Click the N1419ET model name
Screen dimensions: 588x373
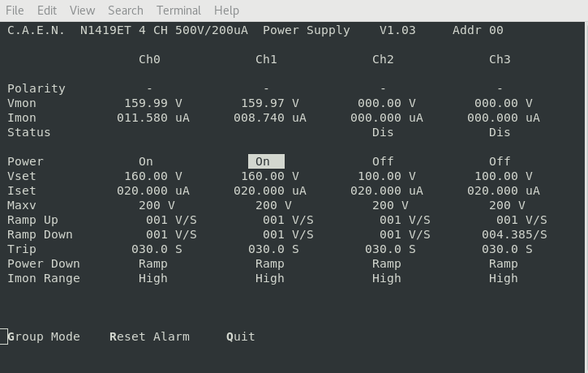pos(105,30)
